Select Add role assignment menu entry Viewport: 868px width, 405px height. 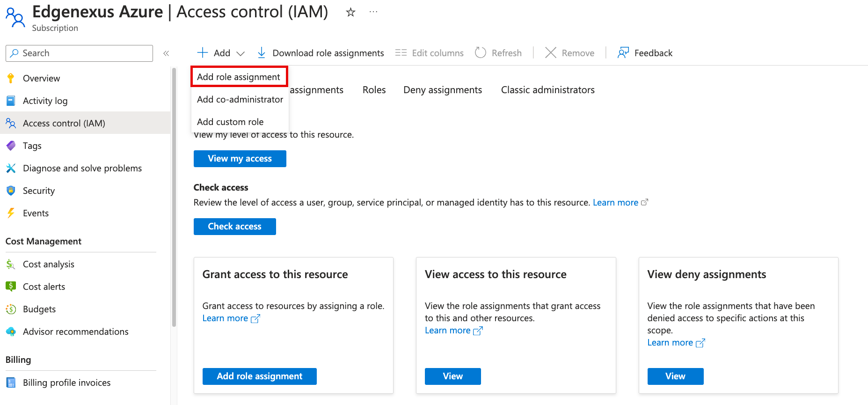[239, 77]
